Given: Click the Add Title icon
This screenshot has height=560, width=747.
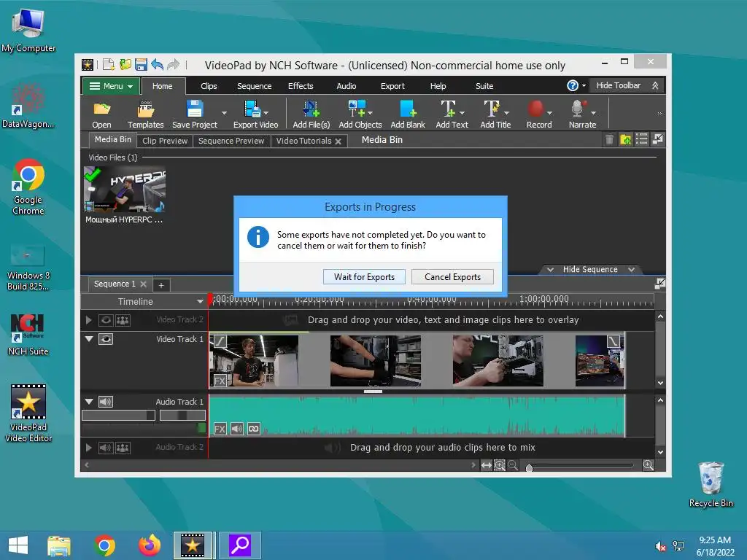Looking at the screenshot, I should point(492,109).
